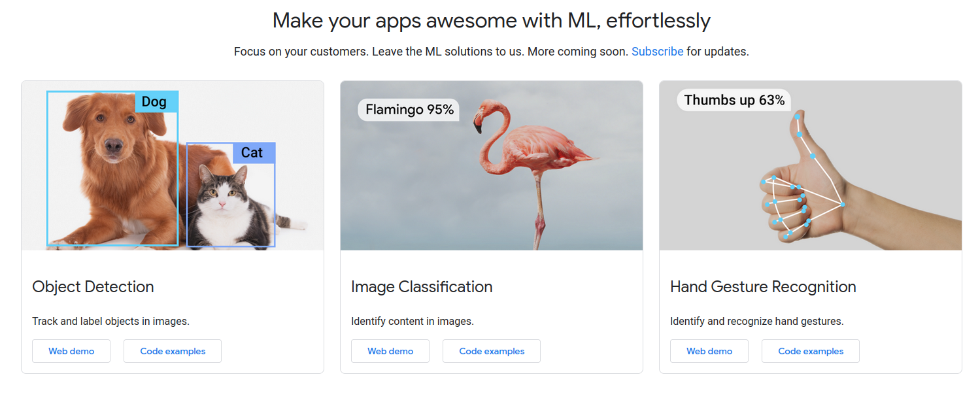Viewport: 980px width, 402px height.
Task: Open the Subscribe link for updates
Action: pyautogui.click(x=657, y=52)
